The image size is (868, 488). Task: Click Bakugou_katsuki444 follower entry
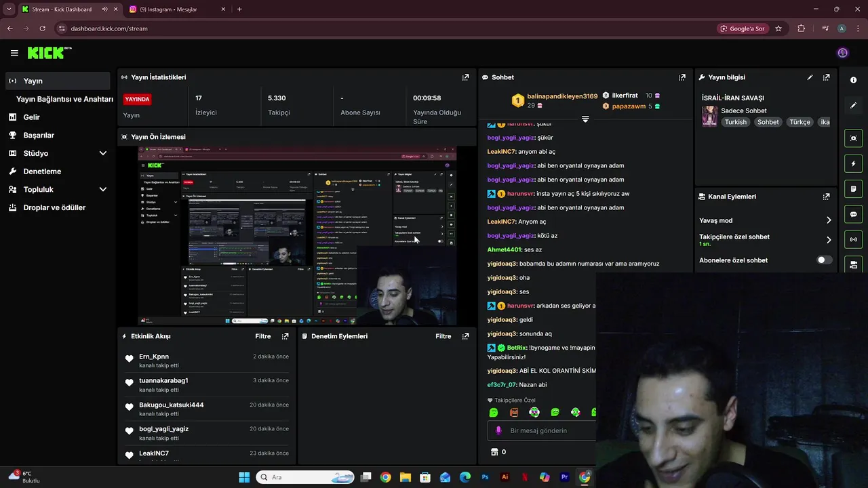pyautogui.click(x=171, y=405)
